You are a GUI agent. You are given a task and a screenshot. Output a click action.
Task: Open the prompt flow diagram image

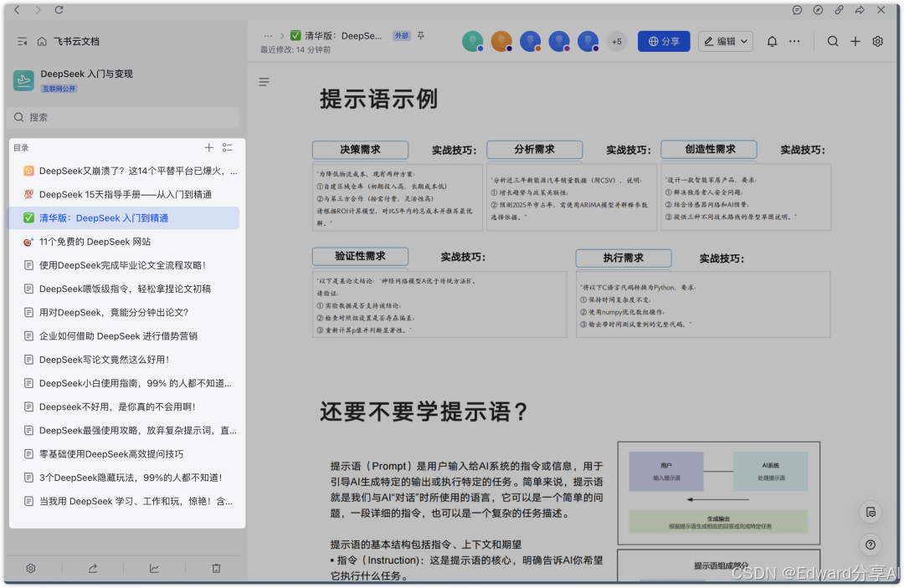(x=719, y=493)
